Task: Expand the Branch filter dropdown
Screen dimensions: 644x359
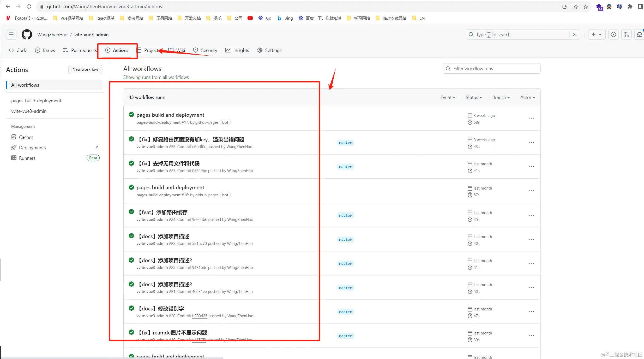Action: (x=501, y=97)
